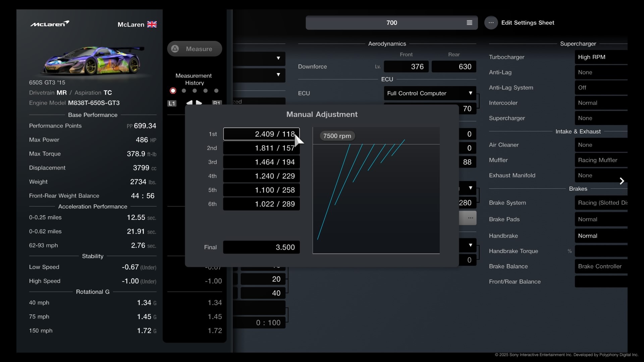Open the dropdown arrow just above the 280 value
644x362 pixels.
point(471,188)
